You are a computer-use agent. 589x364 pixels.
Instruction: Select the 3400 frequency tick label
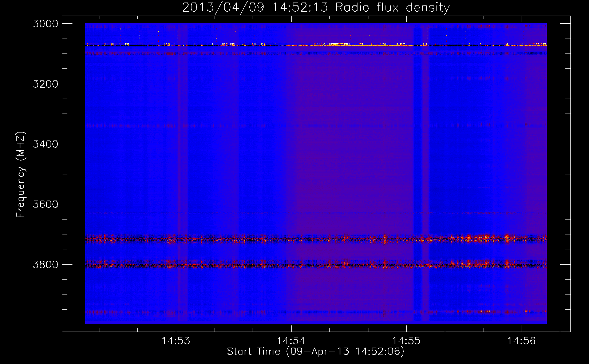46,144
